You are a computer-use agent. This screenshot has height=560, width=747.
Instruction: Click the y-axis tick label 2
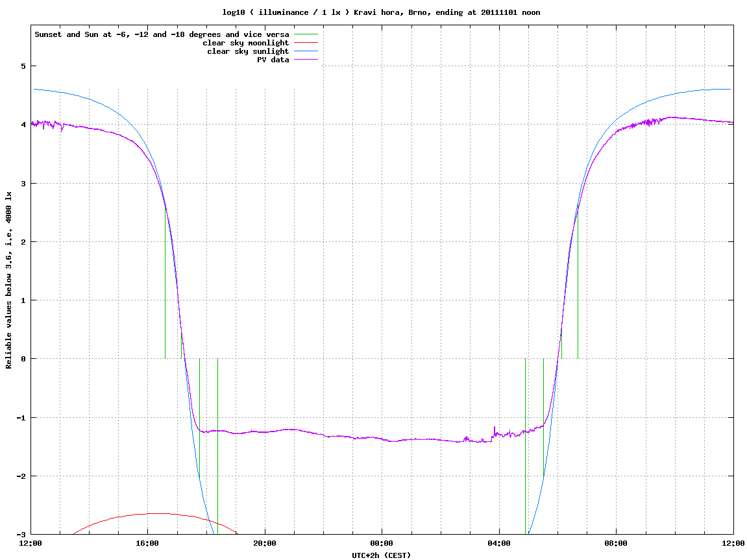pos(23,242)
